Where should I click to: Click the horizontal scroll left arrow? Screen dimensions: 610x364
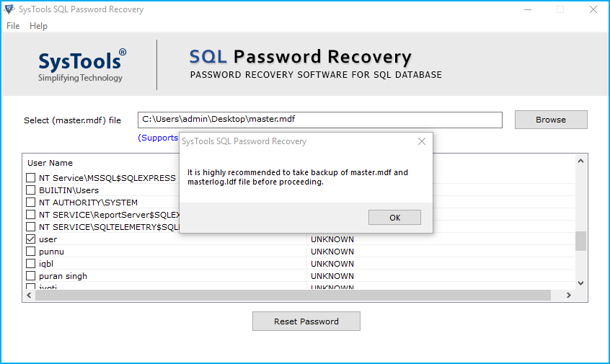coord(29,296)
